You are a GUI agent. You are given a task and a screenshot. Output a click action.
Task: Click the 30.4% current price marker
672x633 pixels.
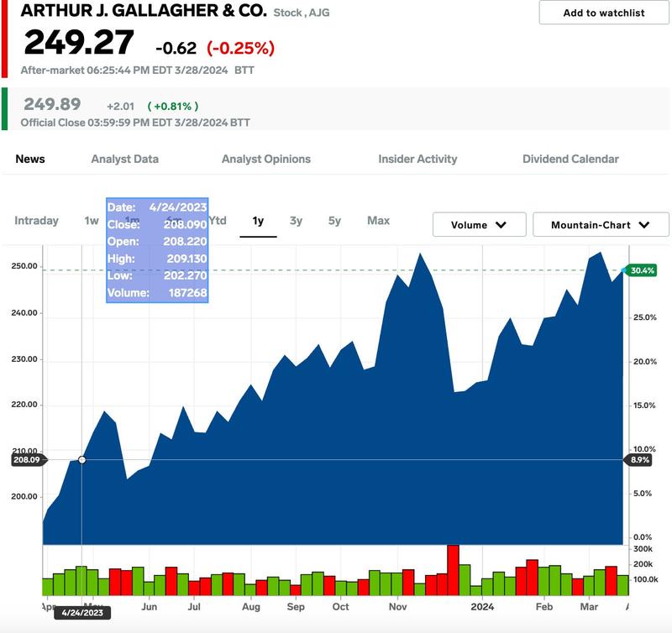[x=642, y=270]
